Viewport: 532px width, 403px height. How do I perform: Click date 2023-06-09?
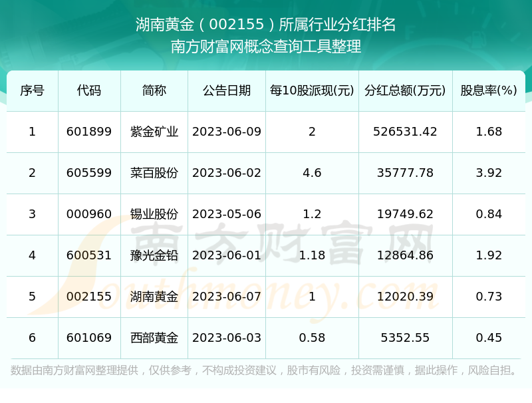tap(227, 132)
